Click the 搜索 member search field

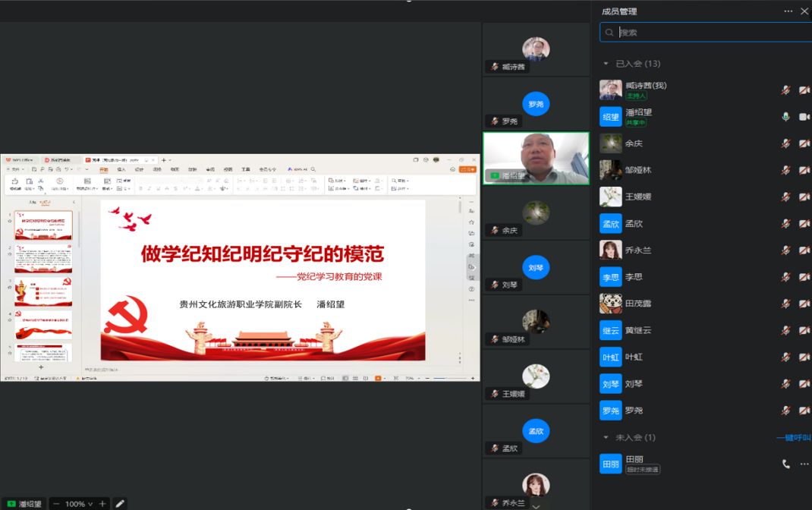[706, 33]
